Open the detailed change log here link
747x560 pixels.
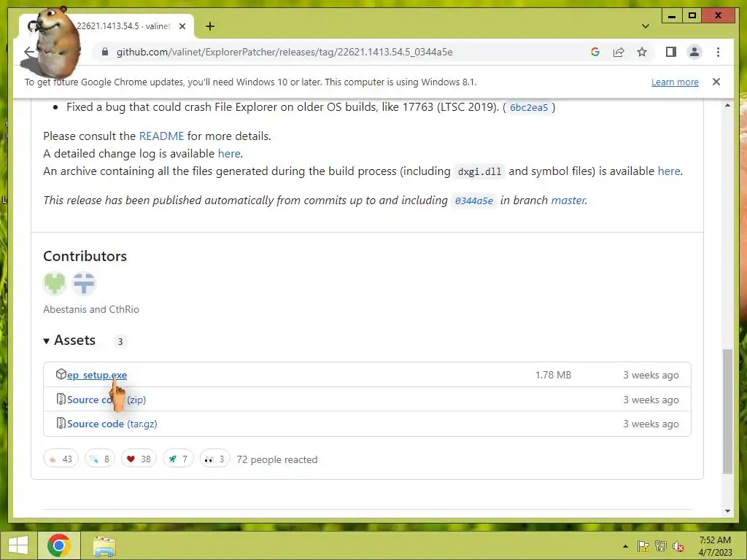tap(229, 154)
